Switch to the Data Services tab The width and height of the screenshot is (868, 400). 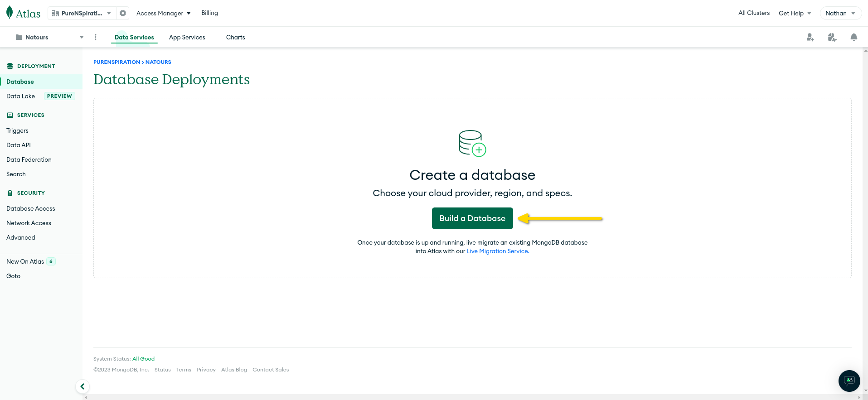click(134, 37)
